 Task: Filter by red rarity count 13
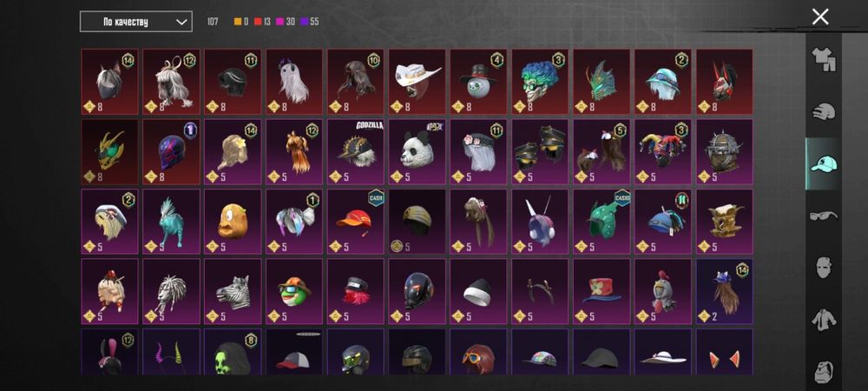coord(262,22)
